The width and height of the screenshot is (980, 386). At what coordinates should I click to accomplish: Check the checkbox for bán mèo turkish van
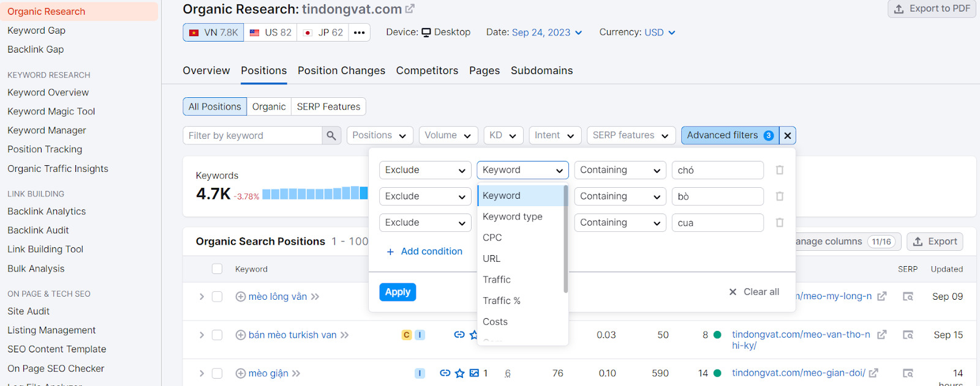217,335
